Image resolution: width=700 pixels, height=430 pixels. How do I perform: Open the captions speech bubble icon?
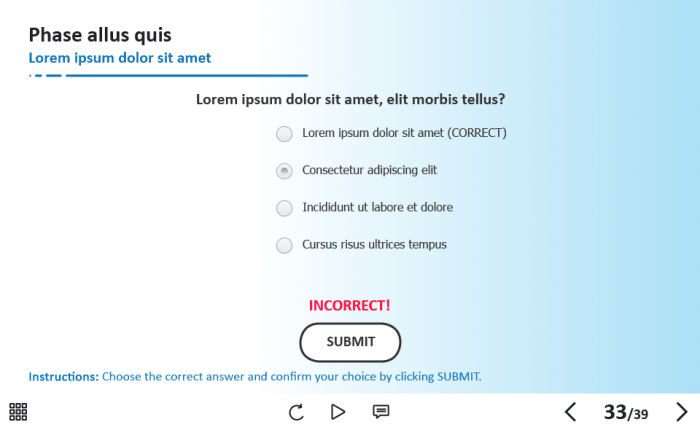[x=381, y=411]
